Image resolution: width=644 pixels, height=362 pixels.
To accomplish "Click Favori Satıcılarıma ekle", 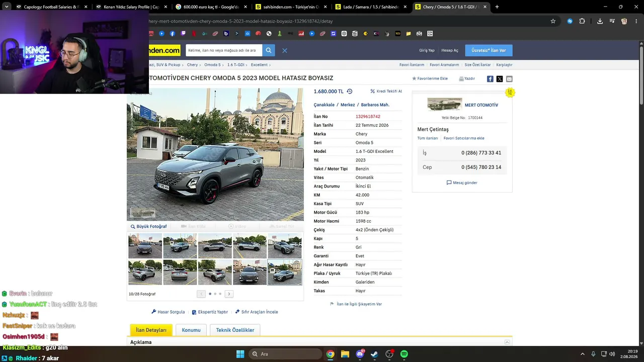I will point(464,138).
